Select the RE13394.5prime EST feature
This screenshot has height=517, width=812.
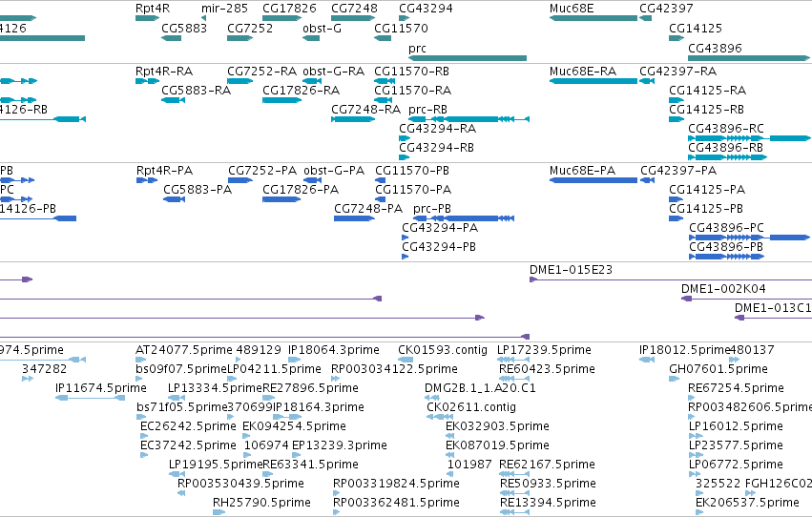coord(514,512)
